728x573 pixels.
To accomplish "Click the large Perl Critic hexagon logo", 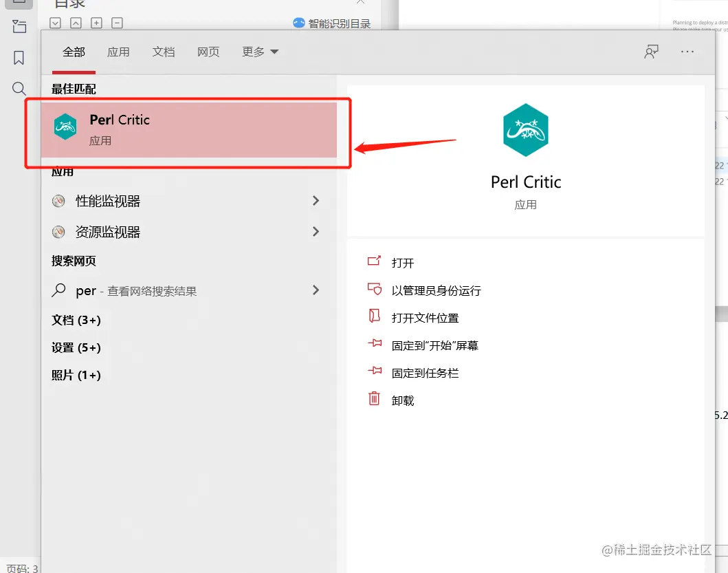I will pyautogui.click(x=526, y=129).
